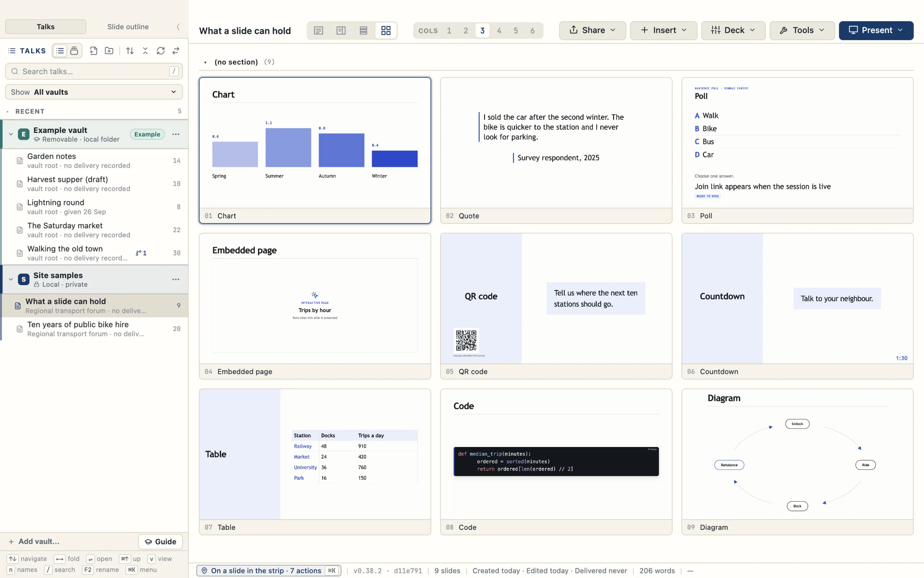The image size is (924, 578).
Task: Click the Example vault green E badge
Action: point(23,134)
